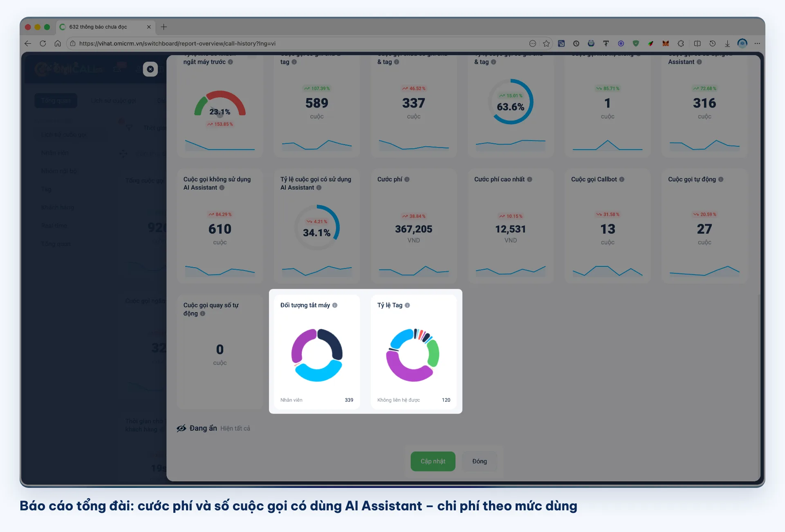Click the Đóng button
The height and width of the screenshot is (532, 785).
click(480, 461)
